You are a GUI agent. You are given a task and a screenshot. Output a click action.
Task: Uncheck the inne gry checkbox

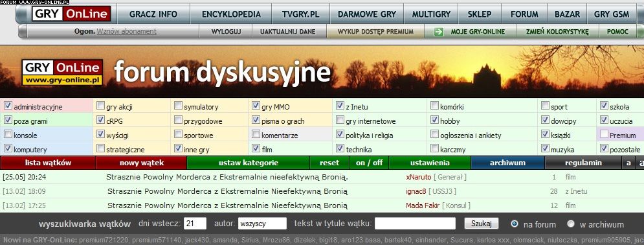178,148
